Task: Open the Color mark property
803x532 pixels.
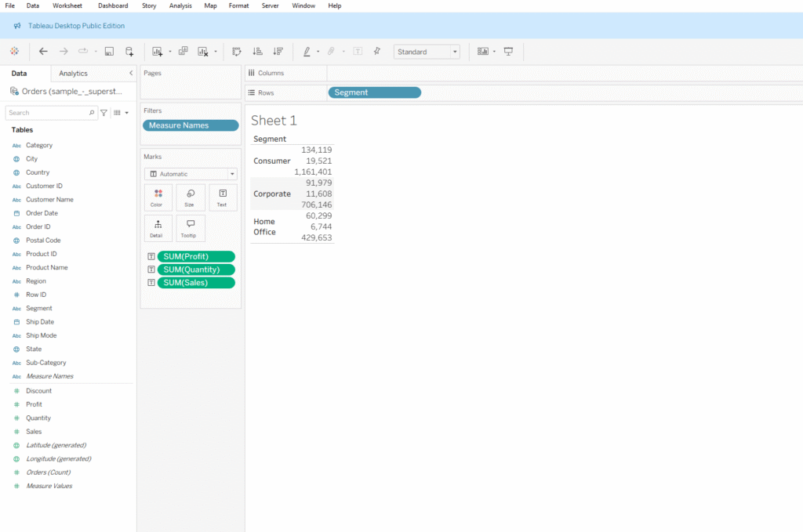Action: (158, 197)
